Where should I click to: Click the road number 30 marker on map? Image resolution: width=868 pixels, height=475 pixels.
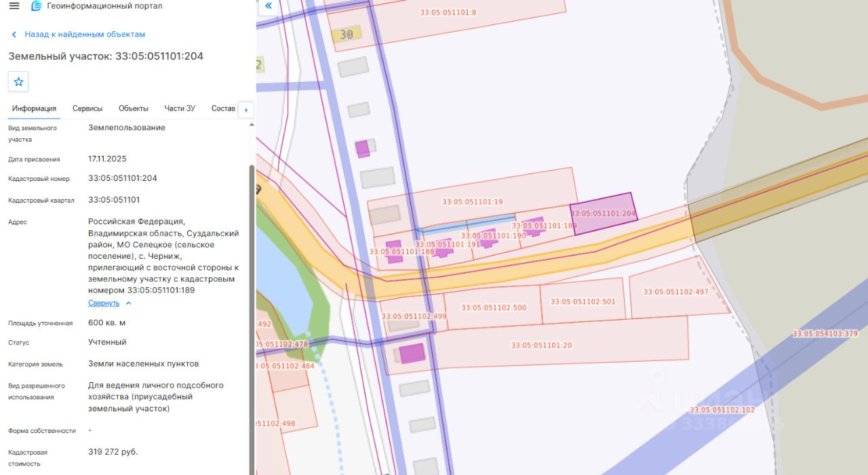click(x=347, y=34)
